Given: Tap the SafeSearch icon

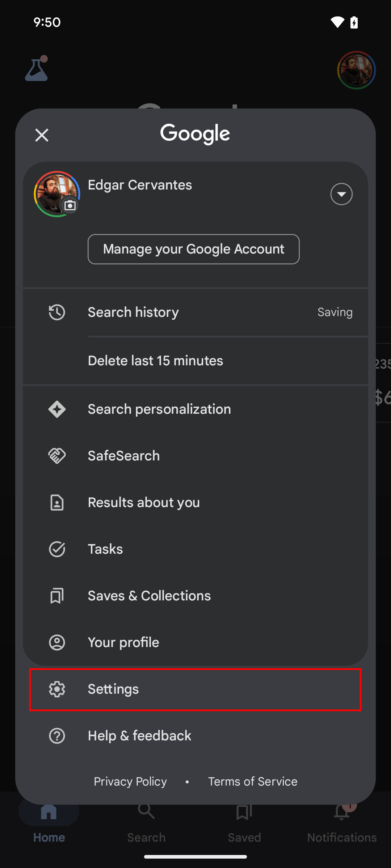Looking at the screenshot, I should pos(57,456).
